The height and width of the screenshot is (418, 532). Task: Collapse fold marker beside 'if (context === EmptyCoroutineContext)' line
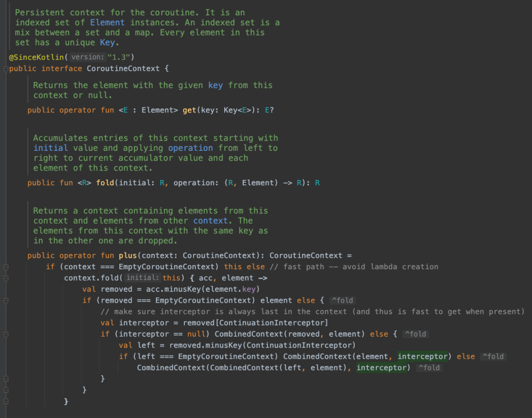click(x=6, y=267)
